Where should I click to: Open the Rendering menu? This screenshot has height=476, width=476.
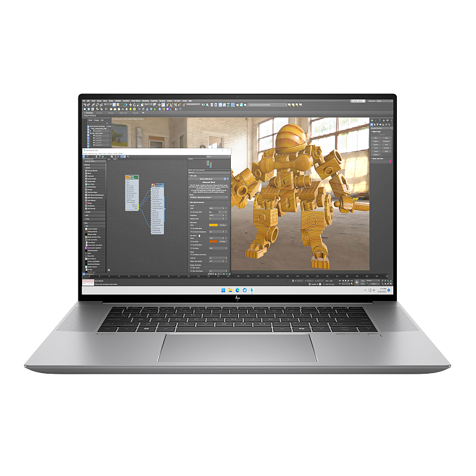(145, 101)
